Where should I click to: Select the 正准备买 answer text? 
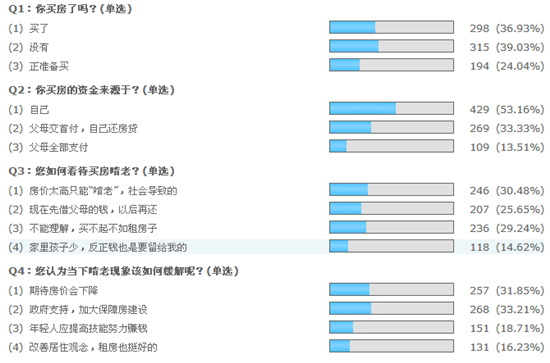49,66
